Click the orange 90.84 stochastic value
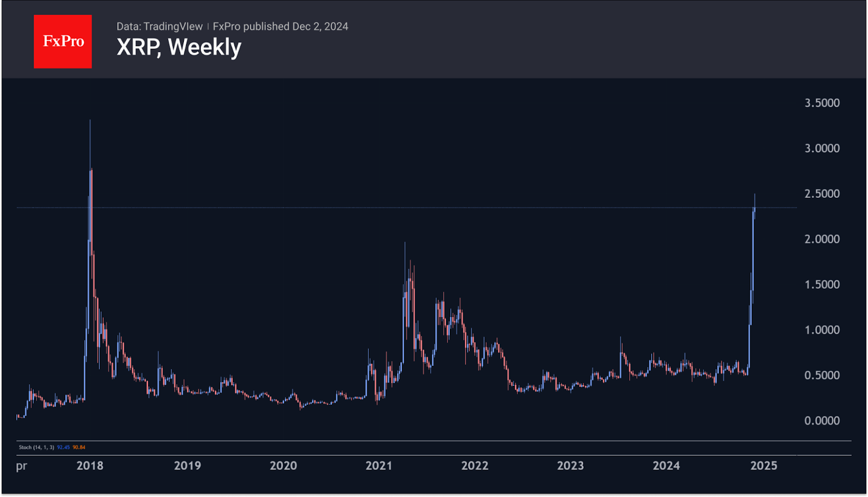 click(79, 448)
